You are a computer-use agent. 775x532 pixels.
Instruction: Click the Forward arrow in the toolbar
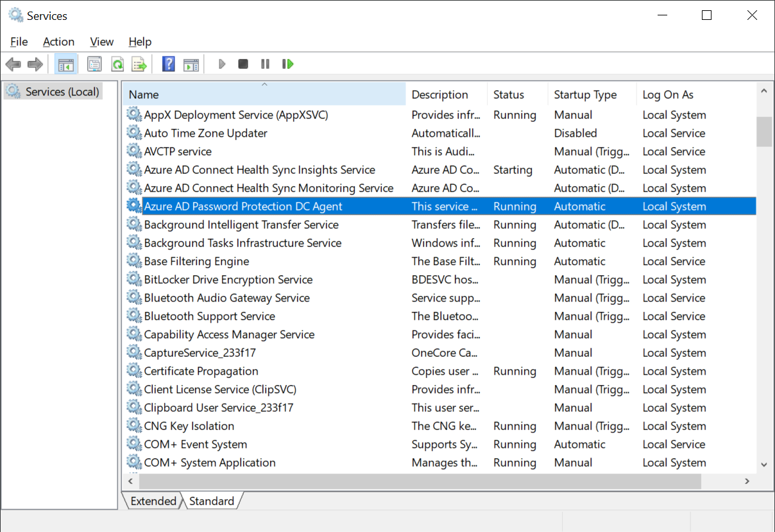pos(35,64)
